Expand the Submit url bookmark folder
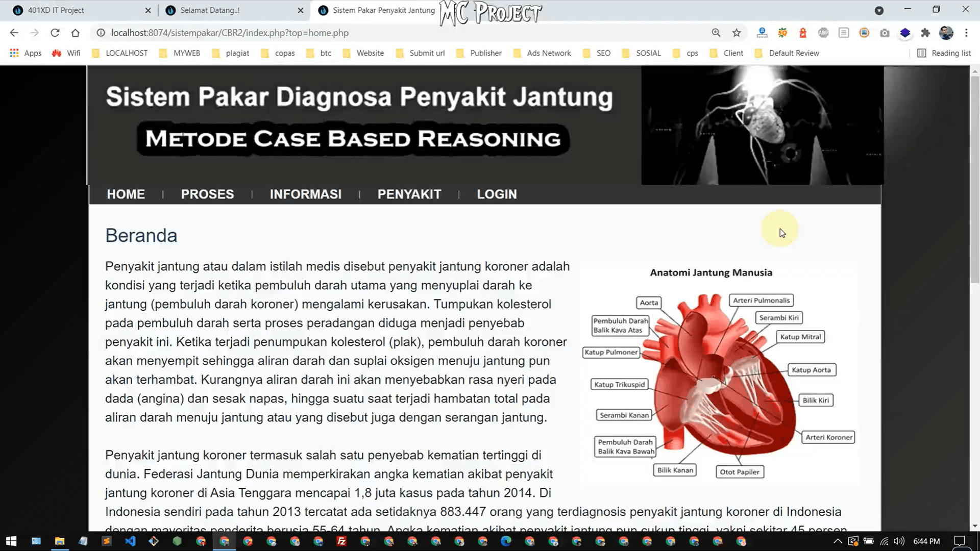Screen dimensions: 980x551 [420, 53]
